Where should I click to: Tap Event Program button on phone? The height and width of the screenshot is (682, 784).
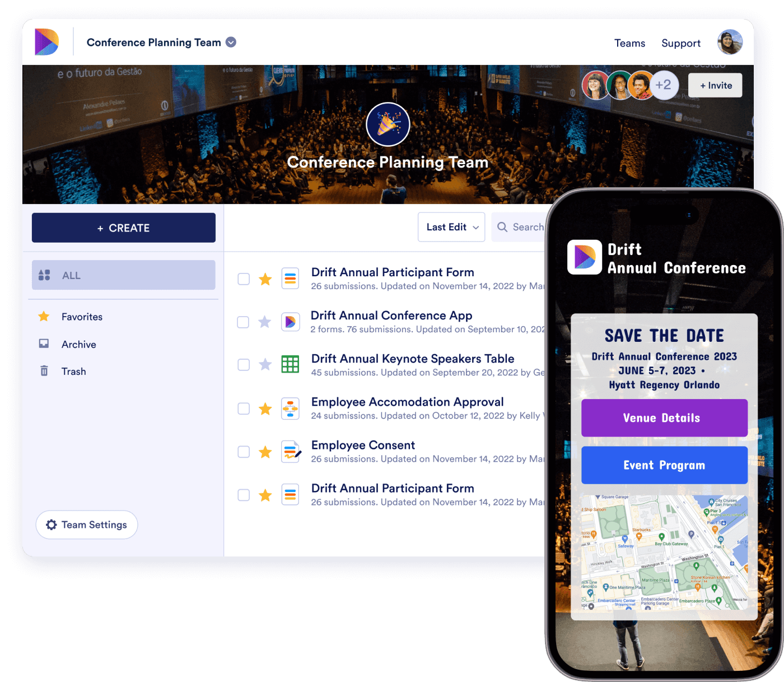[x=664, y=465]
